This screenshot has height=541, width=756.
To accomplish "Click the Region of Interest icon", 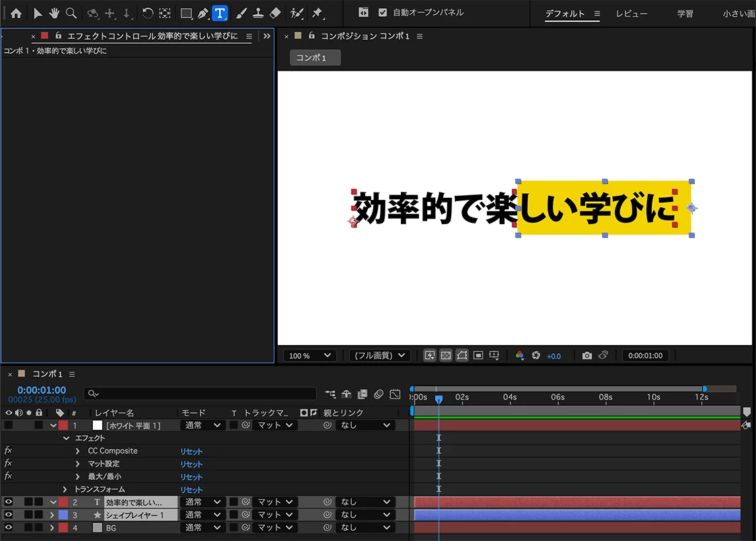I will pyautogui.click(x=478, y=355).
